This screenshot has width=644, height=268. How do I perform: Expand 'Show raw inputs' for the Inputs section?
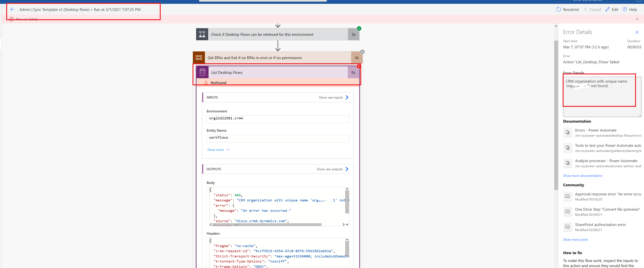point(334,97)
